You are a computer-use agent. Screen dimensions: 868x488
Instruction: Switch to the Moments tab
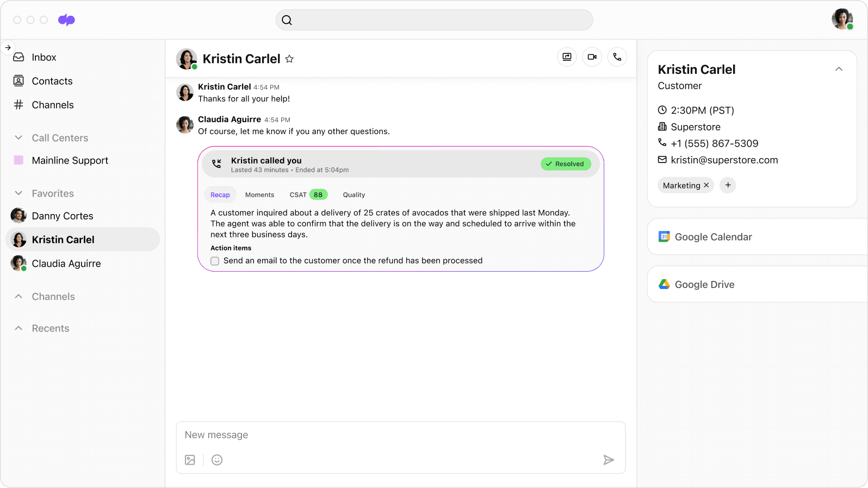pos(259,195)
